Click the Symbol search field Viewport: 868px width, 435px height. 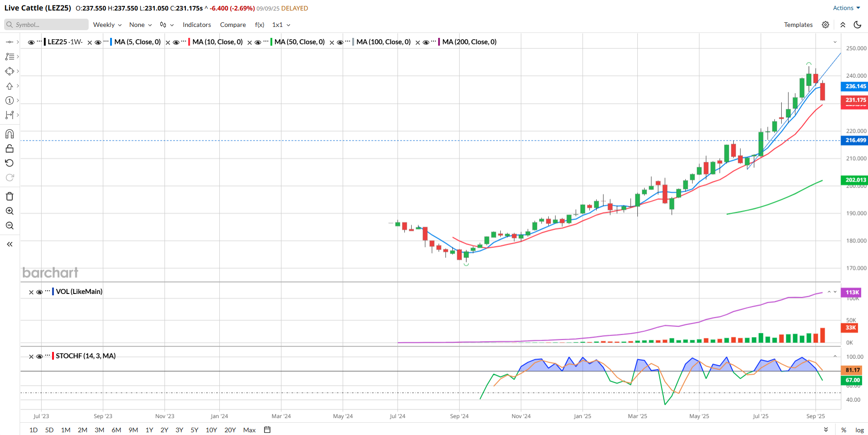[46, 25]
